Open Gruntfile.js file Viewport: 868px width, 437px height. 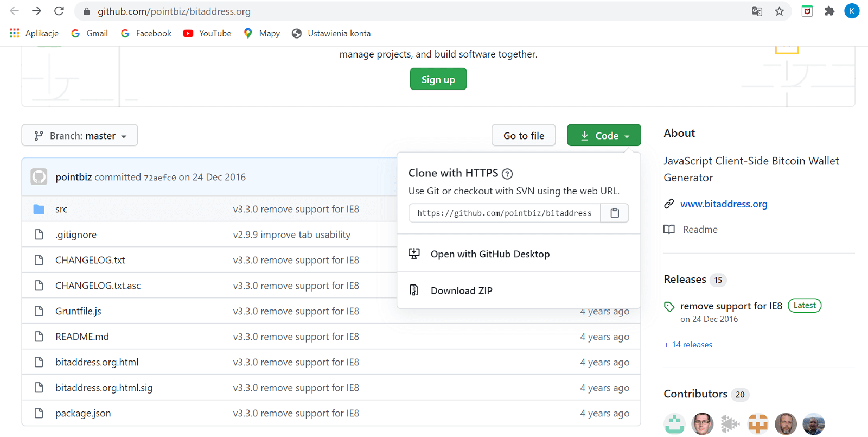[x=78, y=311]
